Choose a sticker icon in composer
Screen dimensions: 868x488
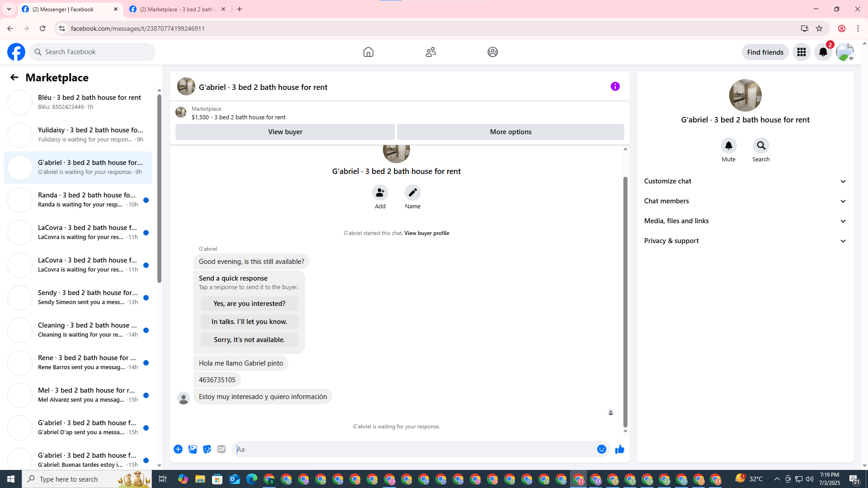tap(207, 449)
